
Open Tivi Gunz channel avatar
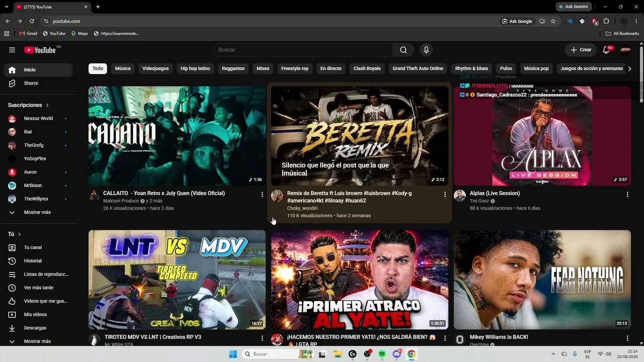pos(460,196)
